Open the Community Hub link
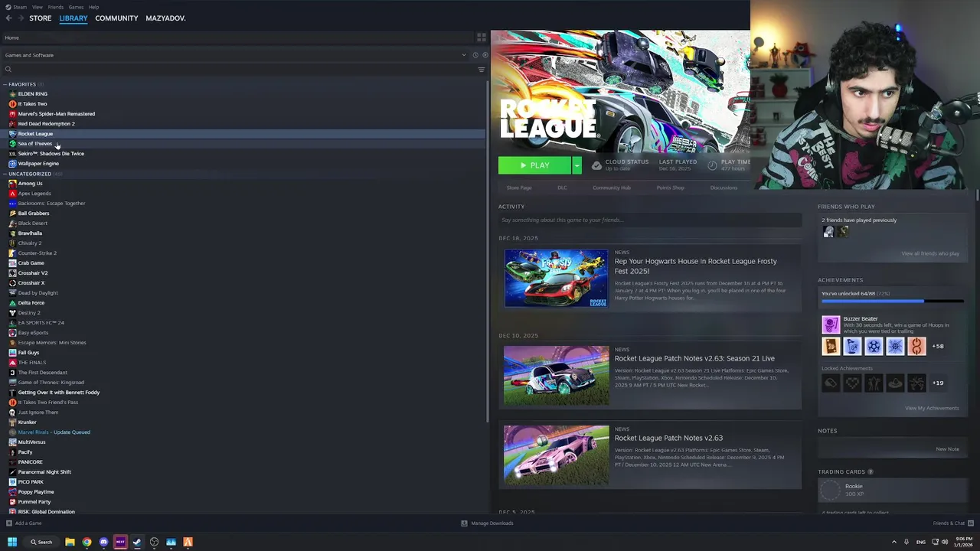Viewport: 980px width, 551px height. 611,187
